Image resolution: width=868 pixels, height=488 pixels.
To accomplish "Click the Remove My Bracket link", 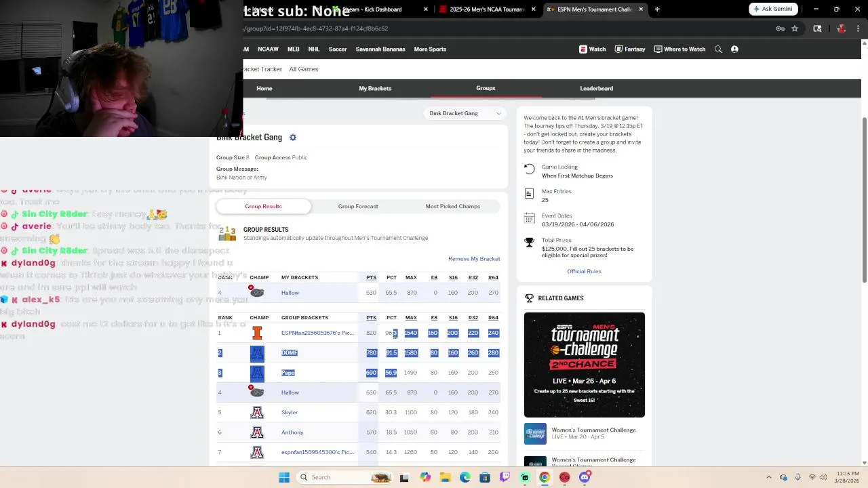I will (474, 259).
